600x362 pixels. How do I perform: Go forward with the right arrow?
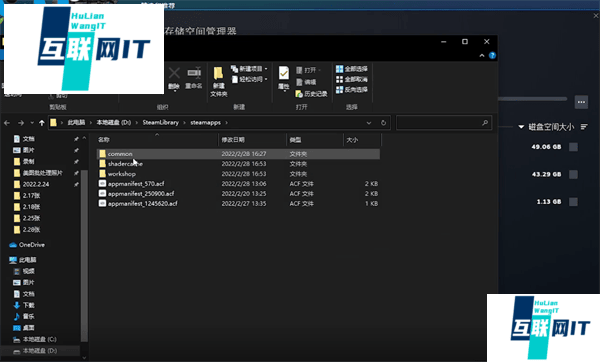coord(21,123)
